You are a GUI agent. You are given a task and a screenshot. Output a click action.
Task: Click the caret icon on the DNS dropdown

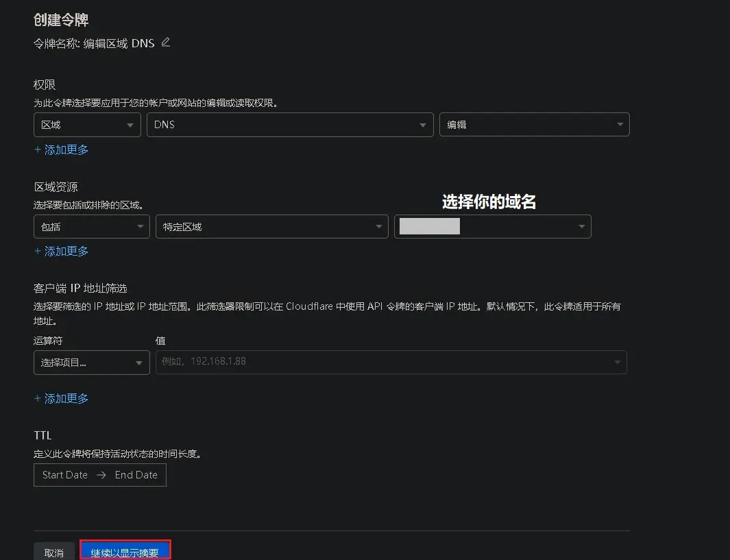pyautogui.click(x=423, y=125)
